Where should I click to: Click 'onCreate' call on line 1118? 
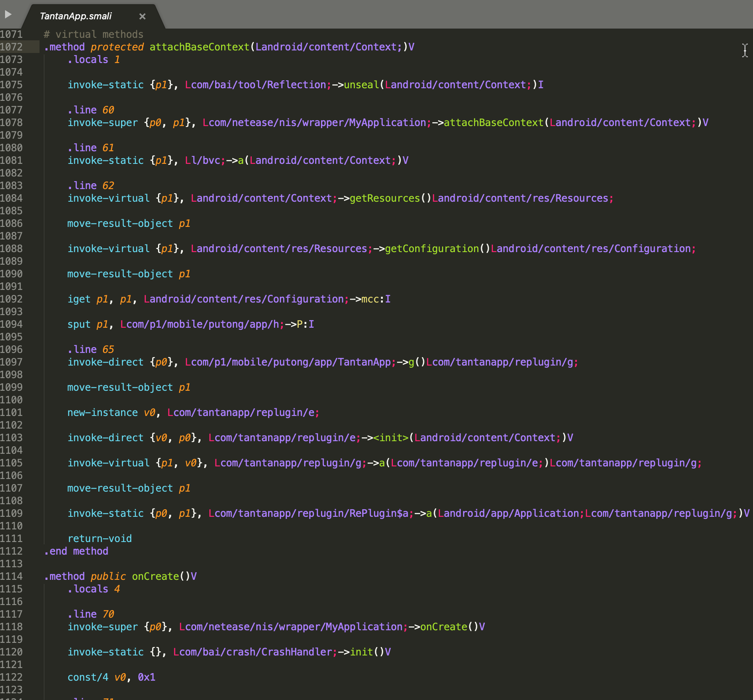point(444,626)
